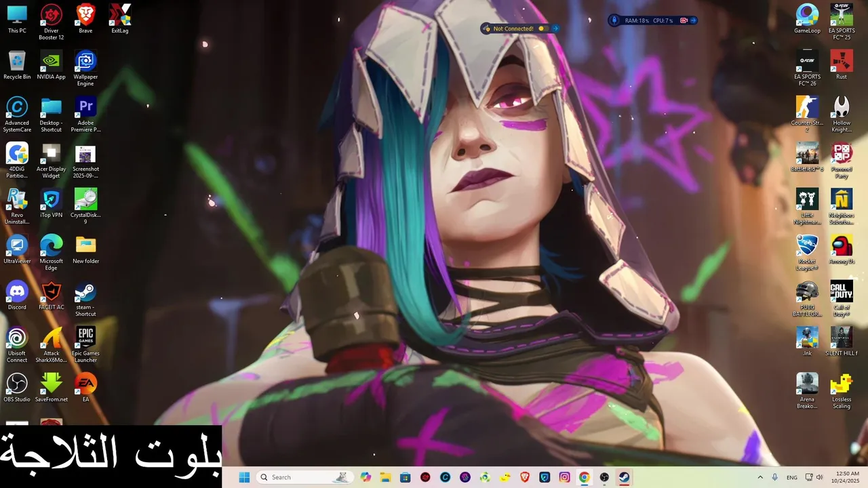Open Screenshot 2025-09 image file
This screenshot has height=488, width=868.
85,161
